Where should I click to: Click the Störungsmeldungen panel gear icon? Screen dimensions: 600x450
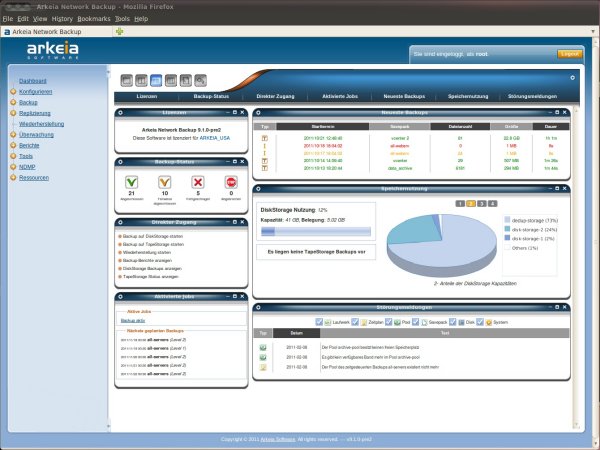coord(258,307)
